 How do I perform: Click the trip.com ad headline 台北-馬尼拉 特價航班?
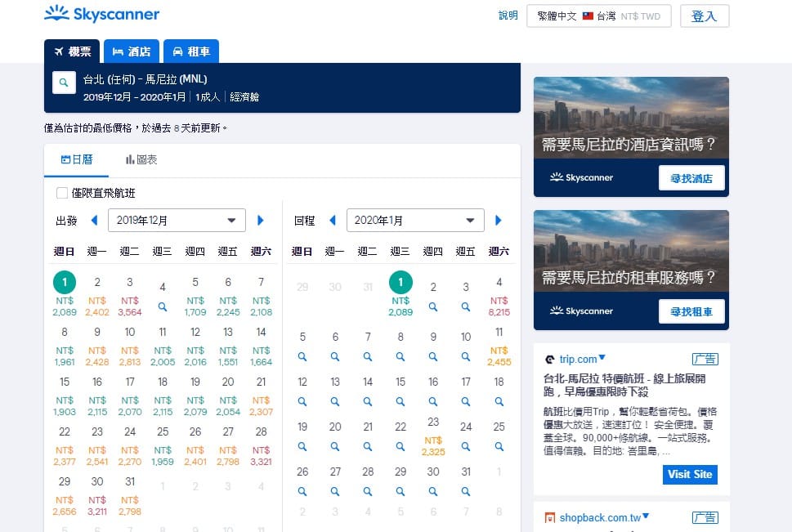[624, 385]
